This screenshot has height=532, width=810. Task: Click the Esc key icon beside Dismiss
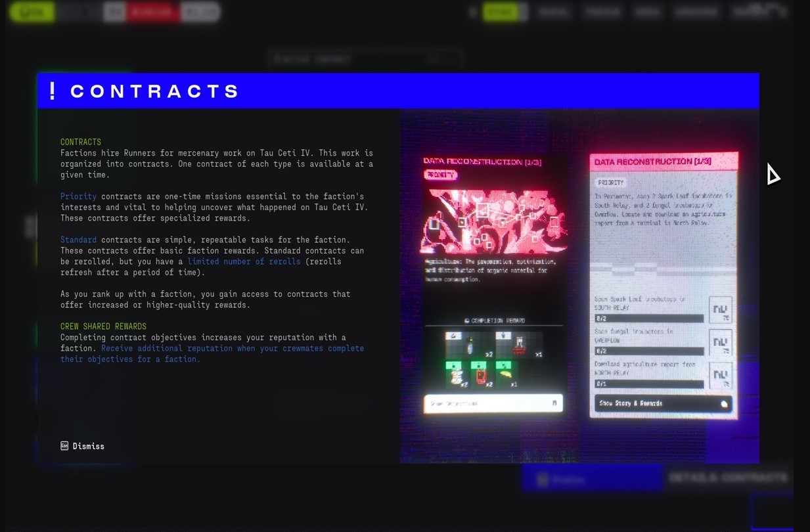(64, 446)
